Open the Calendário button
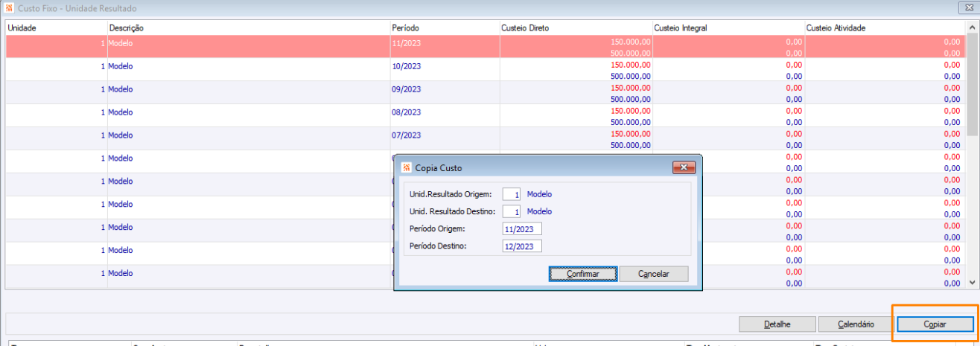 pyautogui.click(x=856, y=324)
